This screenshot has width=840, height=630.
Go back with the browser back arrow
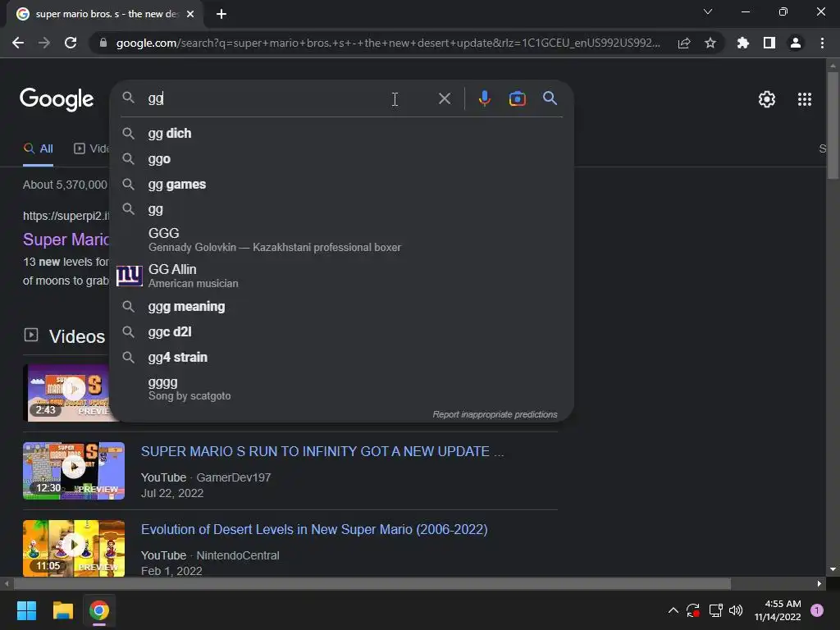pos(18,43)
